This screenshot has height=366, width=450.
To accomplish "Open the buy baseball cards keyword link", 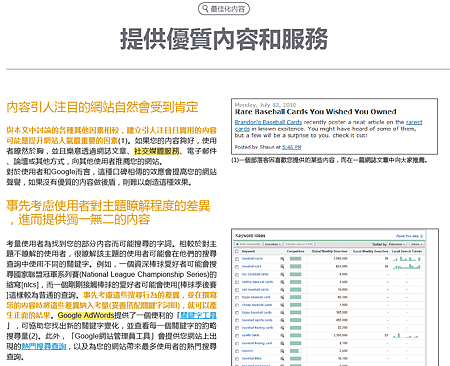I will point(255,274).
